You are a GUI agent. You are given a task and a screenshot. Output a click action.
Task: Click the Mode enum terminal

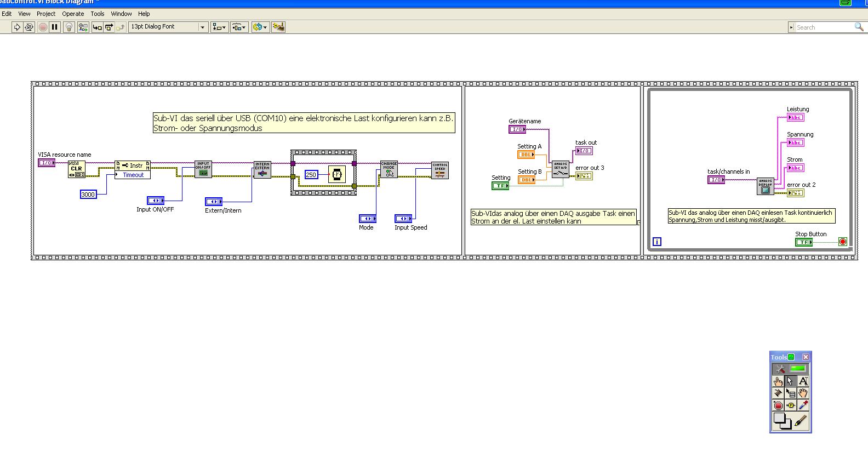point(368,219)
